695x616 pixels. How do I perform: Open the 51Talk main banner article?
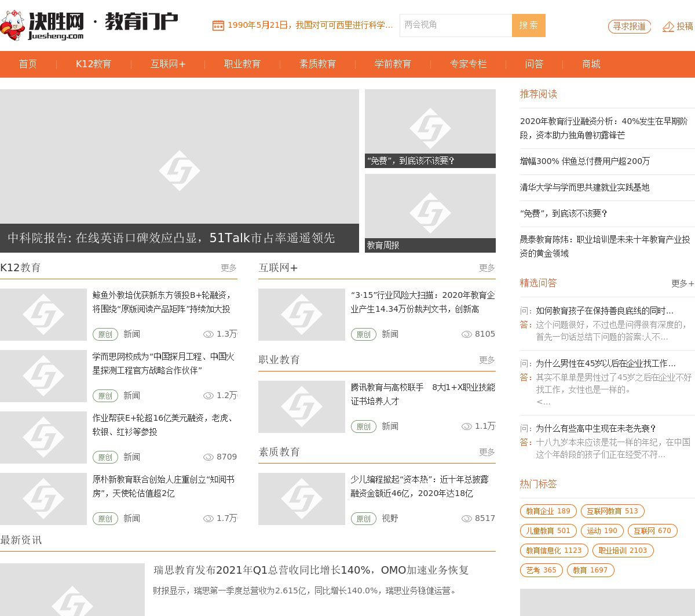179,170
